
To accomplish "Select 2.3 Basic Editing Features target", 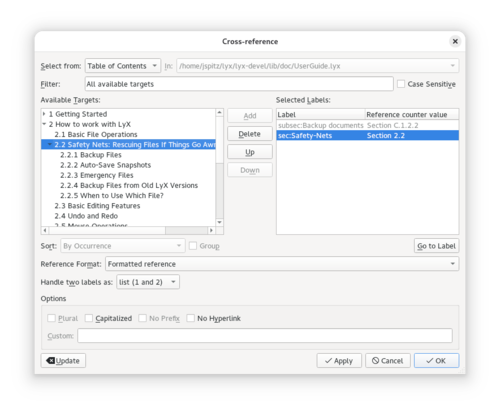I will point(97,206).
